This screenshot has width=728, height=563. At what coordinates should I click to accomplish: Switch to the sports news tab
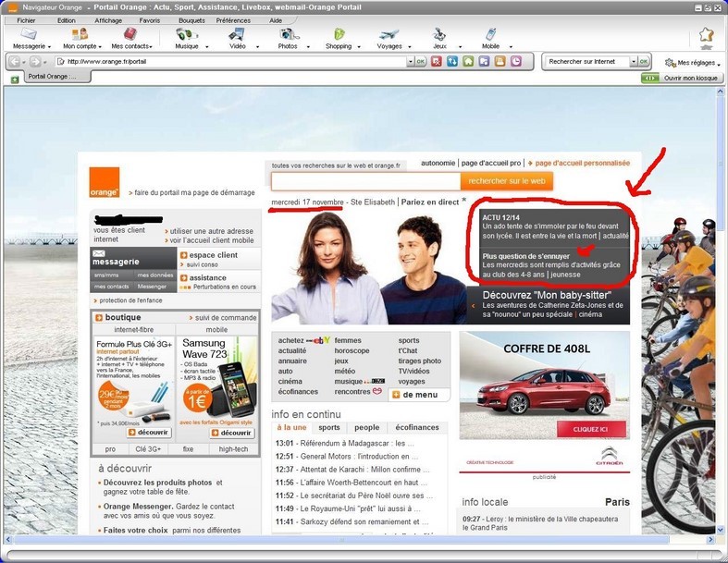coord(329,427)
